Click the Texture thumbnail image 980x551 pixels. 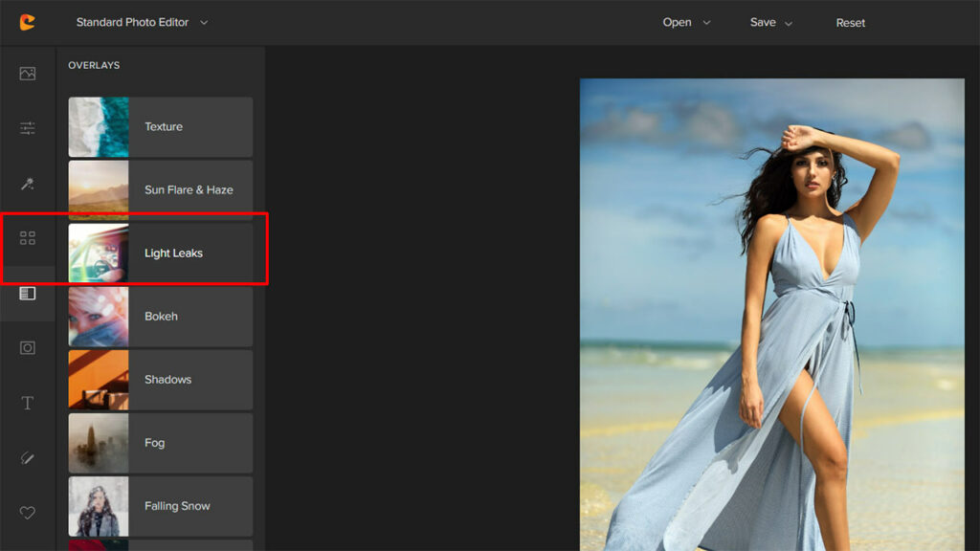coord(99,127)
